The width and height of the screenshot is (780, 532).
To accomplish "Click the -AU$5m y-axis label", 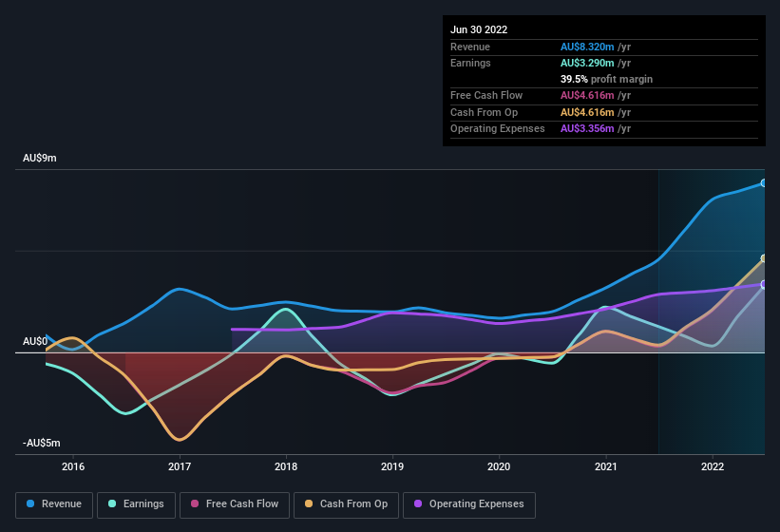I will (42, 443).
